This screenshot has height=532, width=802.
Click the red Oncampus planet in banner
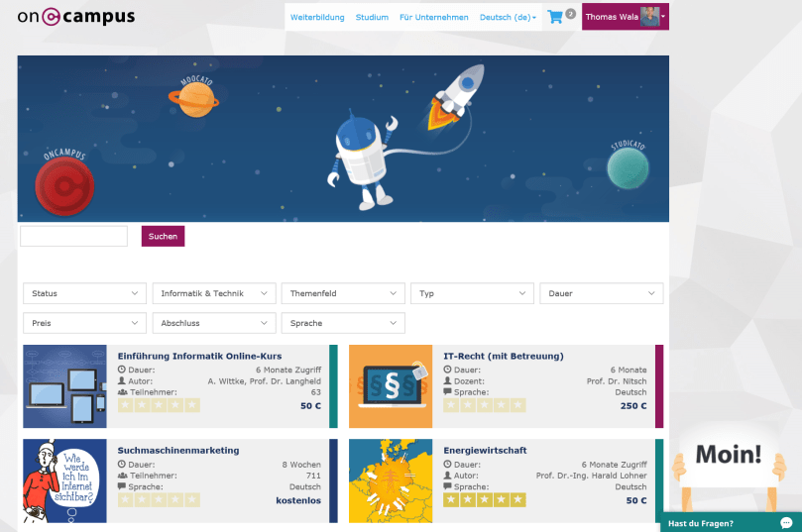[64, 186]
